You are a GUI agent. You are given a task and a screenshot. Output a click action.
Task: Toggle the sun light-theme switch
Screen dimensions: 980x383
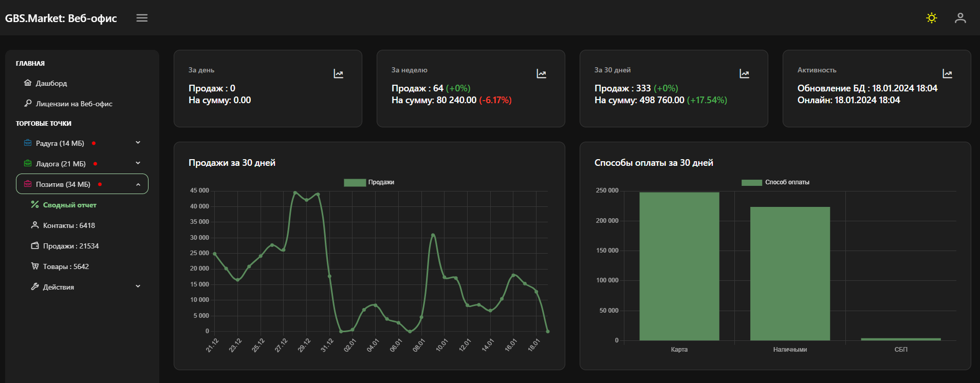pos(931,18)
